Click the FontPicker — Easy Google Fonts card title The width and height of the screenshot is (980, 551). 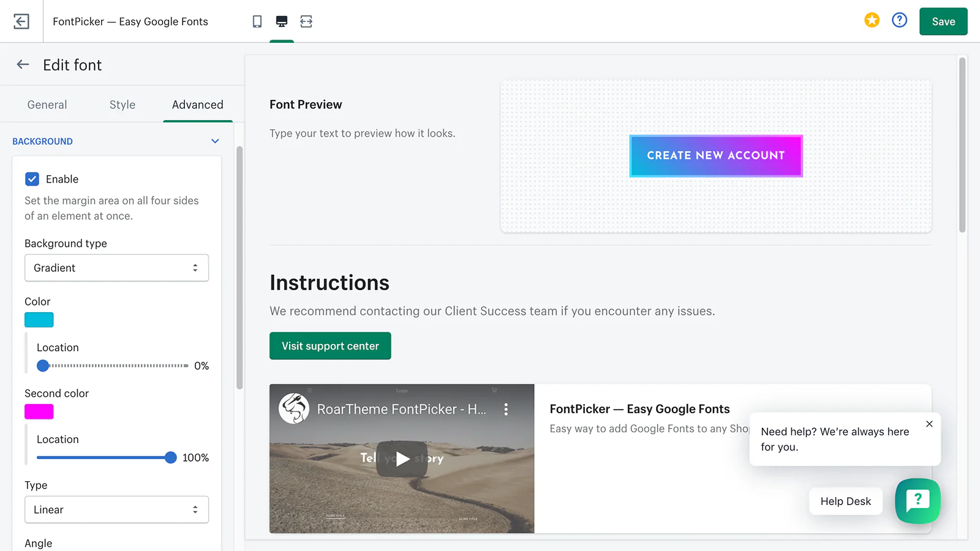pyautogui.click(x=639, y=409)
